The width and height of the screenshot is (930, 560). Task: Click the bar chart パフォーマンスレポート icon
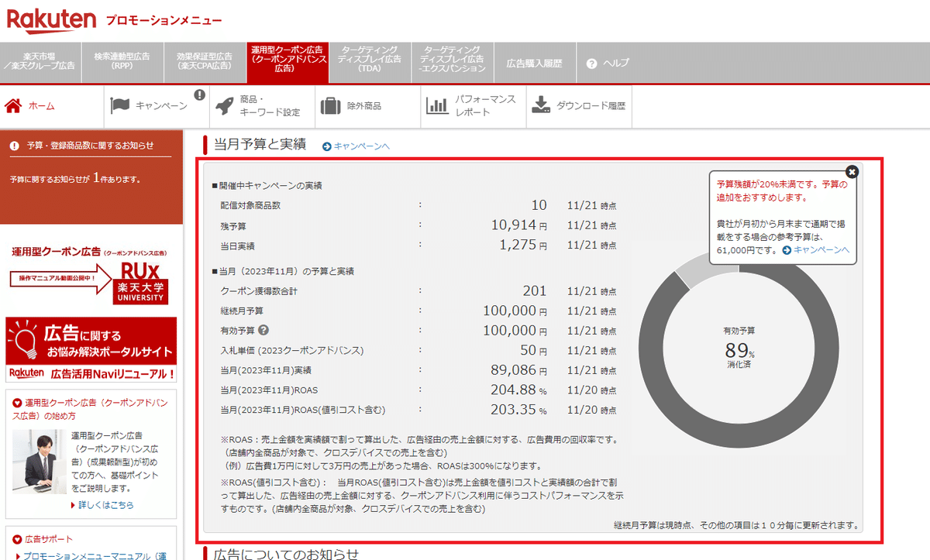point(437,106)
